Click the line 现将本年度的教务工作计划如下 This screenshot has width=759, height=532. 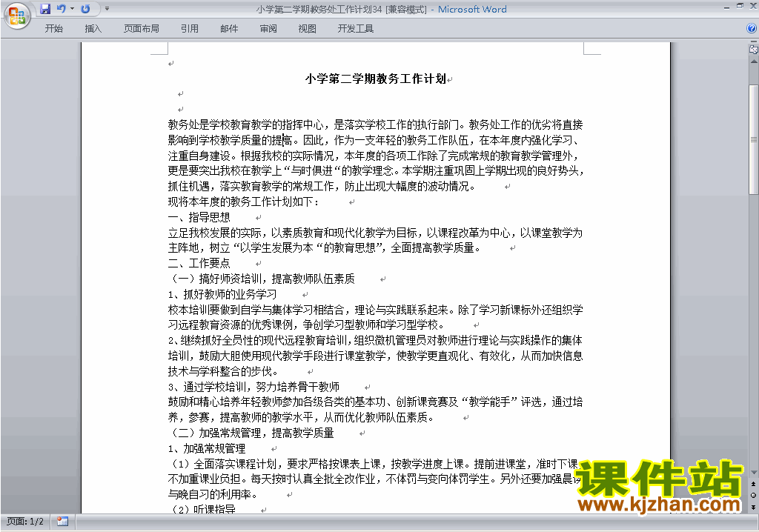(243, 202)
